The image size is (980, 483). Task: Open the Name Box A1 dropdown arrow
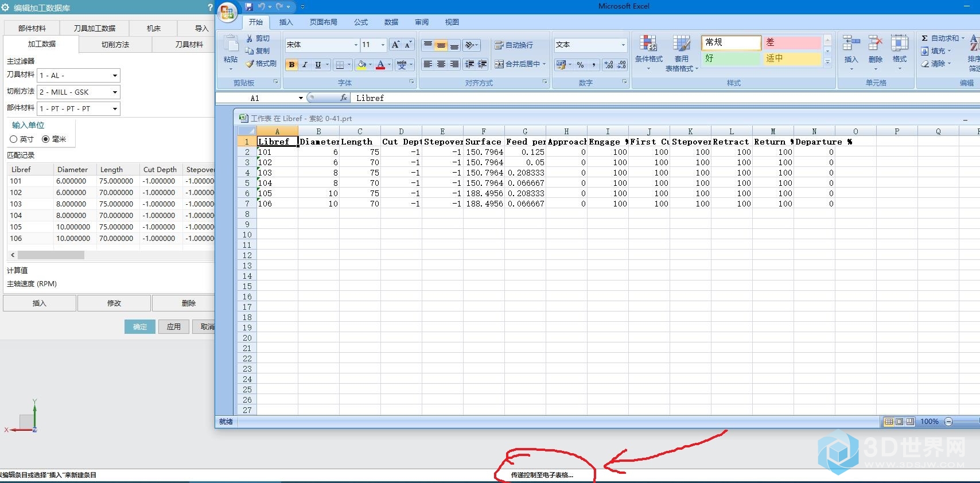coord(301,98)
